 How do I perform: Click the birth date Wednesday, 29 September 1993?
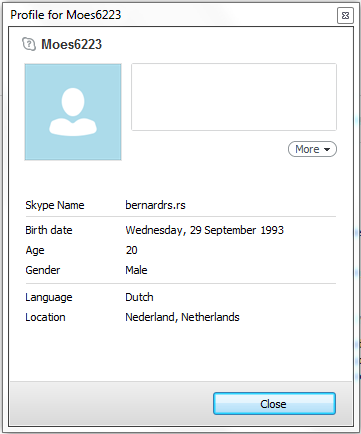204,230
